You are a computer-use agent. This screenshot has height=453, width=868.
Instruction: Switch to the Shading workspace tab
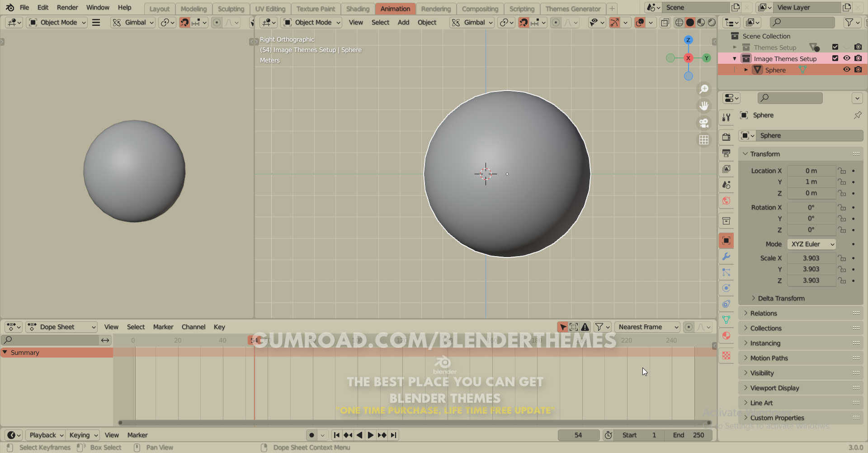click(358, 9)
